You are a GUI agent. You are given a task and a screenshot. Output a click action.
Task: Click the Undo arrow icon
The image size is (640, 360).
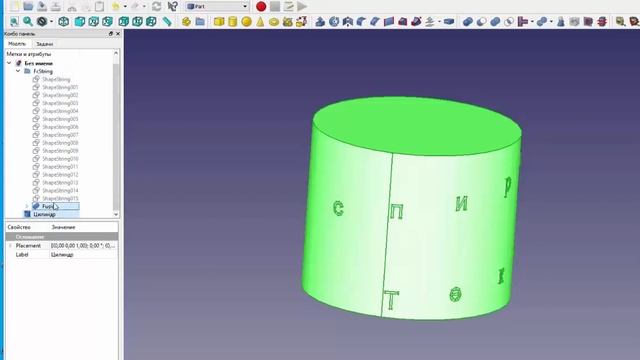(116, 6)
